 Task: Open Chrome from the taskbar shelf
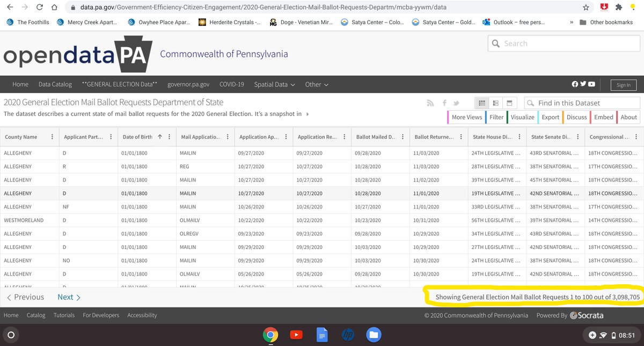tap(270, 335)
